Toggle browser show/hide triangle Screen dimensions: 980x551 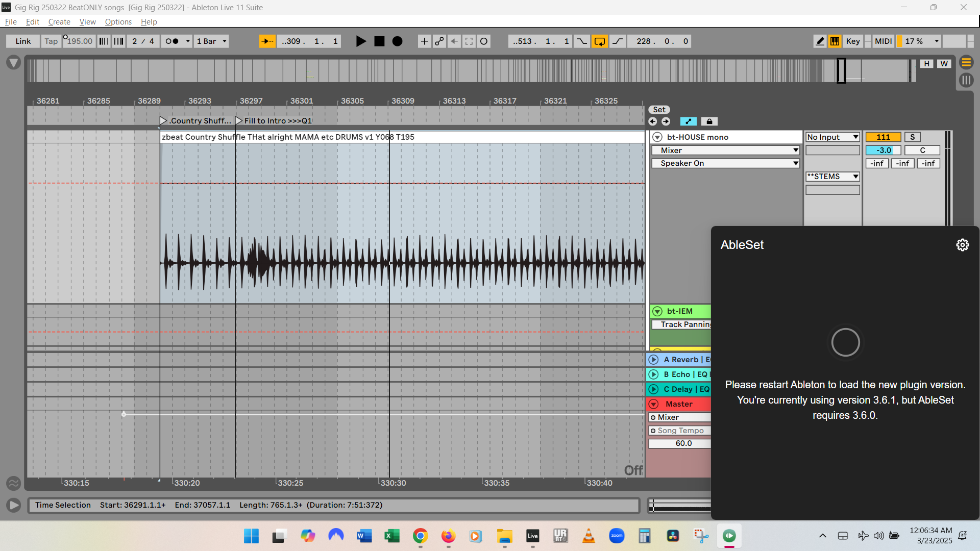pos(14,63)
